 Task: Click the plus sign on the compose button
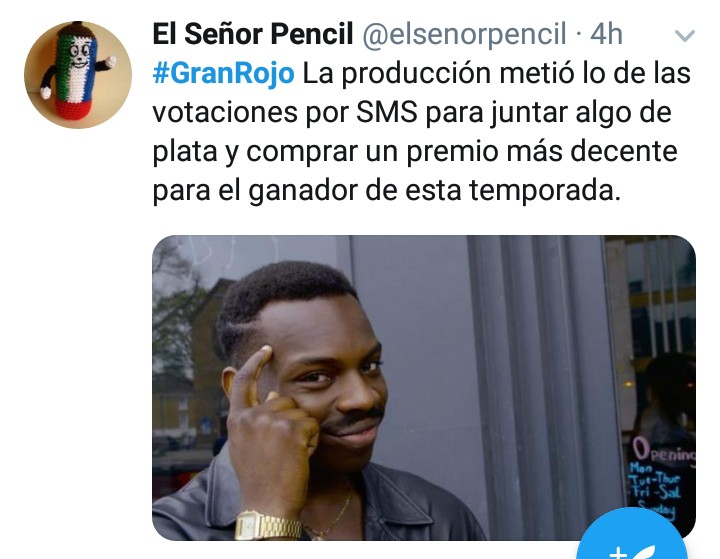click(x=618, y=553)
